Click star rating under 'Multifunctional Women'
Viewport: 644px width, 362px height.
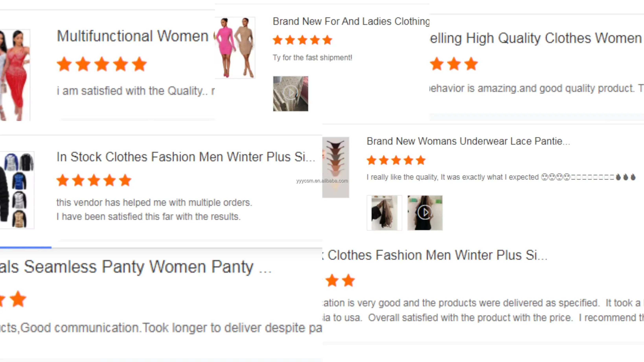101,64
